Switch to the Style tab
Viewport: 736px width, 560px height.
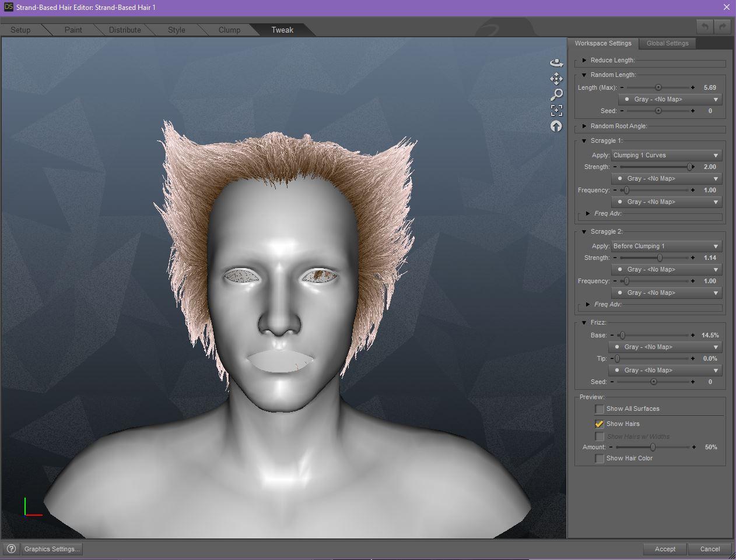click(x=176, y=30)
